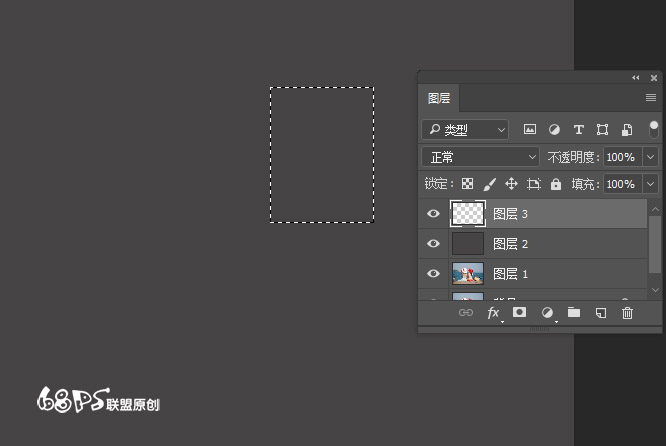666x446 pixels.
Task: Lock image pixels with brush icon
Action: (x=489, y=184)
